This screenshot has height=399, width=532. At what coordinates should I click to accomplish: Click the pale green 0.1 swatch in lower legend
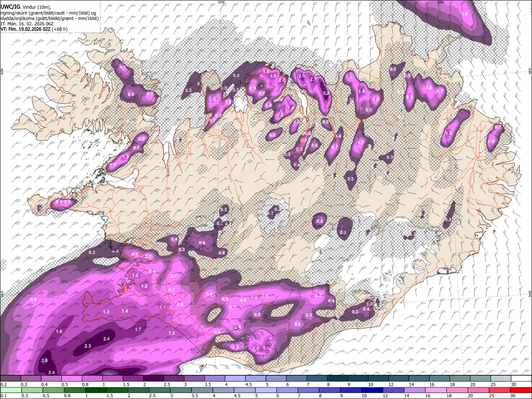pos(11,390)
